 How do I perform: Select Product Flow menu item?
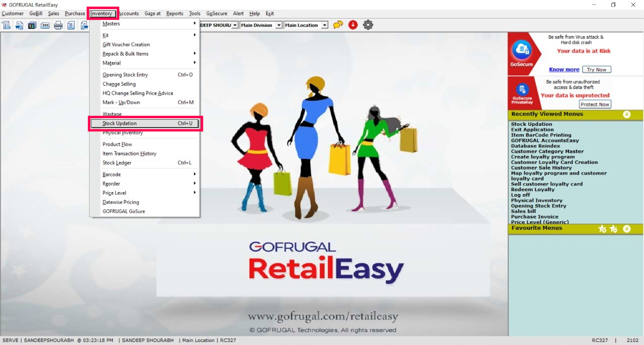tap(145, 144)
